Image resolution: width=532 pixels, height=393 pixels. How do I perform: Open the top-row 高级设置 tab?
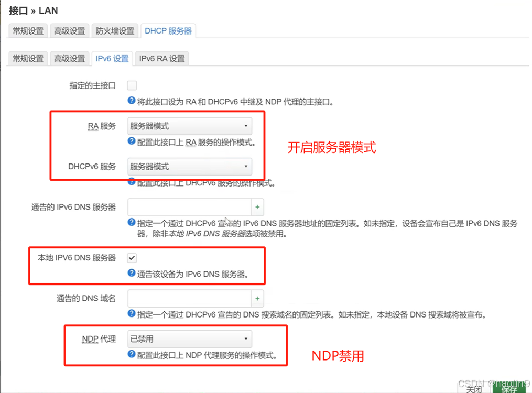[70, 31]
